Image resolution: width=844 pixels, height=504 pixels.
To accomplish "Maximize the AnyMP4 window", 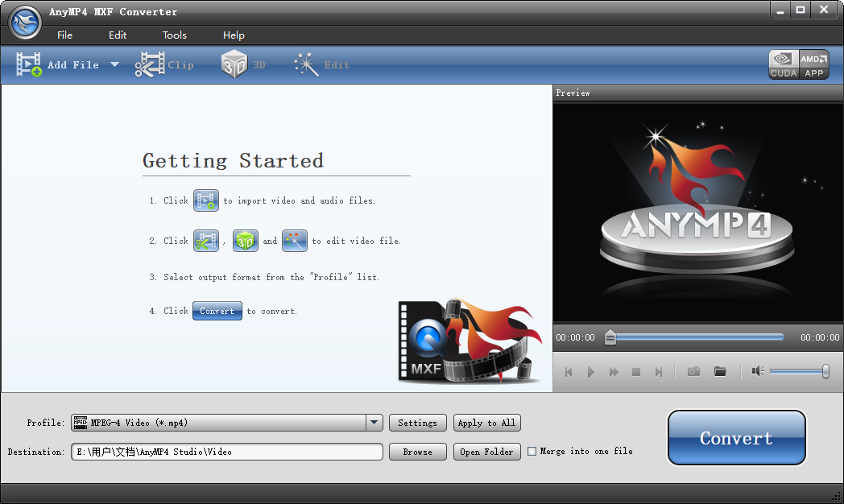I will (x=801, y=10).
